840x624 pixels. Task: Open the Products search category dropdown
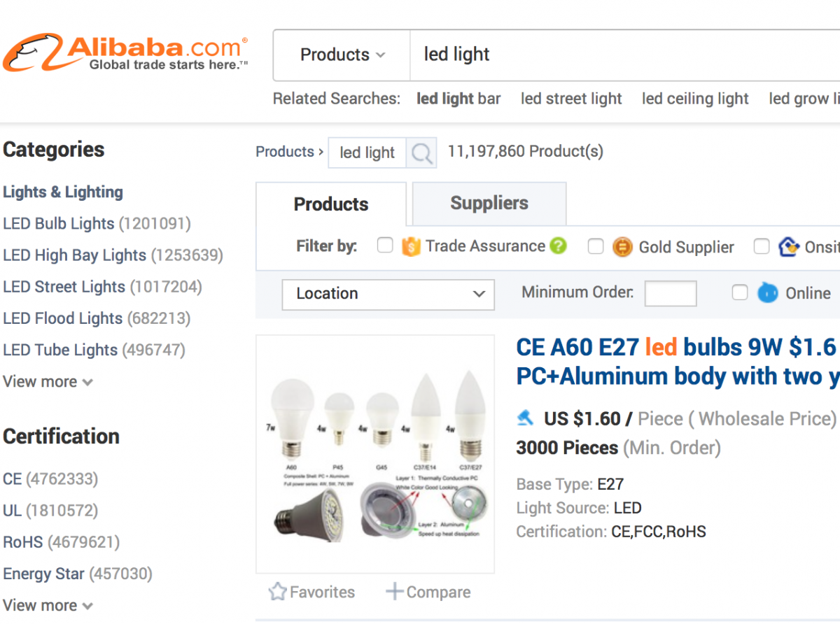pyautogui.click(x=342, y=55)
